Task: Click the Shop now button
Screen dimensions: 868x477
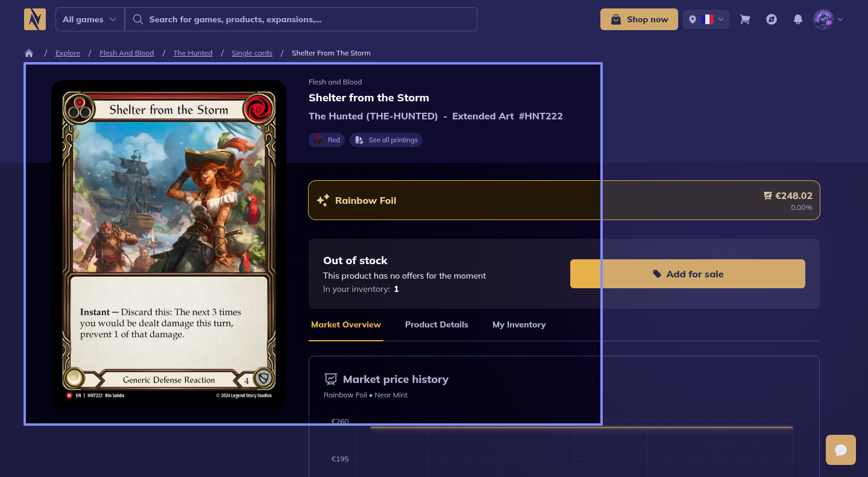Action: tap(639, 19)
